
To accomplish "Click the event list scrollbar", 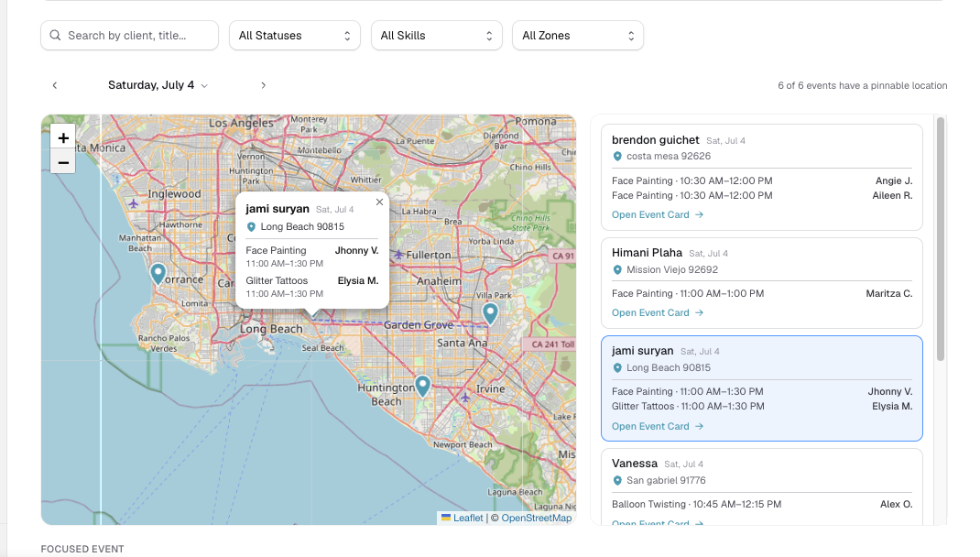I will click(941, 239).
